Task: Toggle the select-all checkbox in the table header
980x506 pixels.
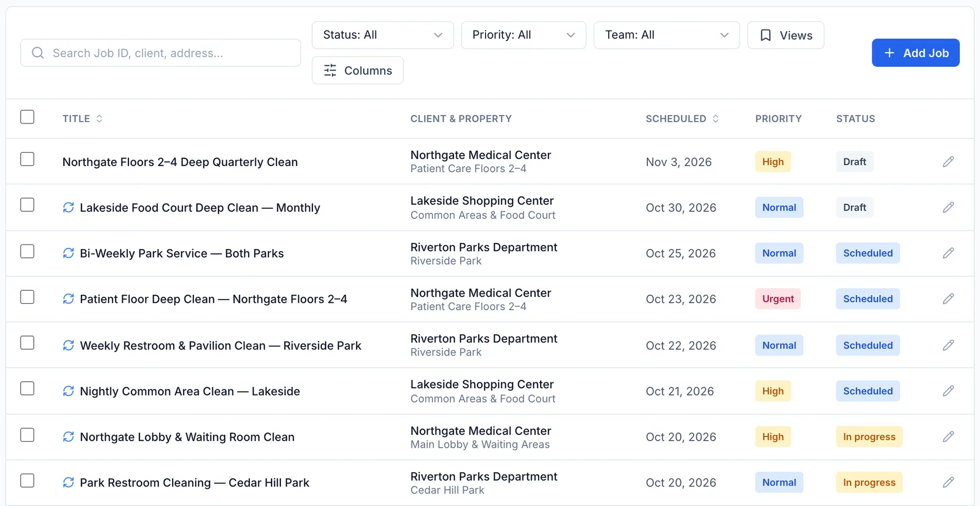Action: point(27,117)
